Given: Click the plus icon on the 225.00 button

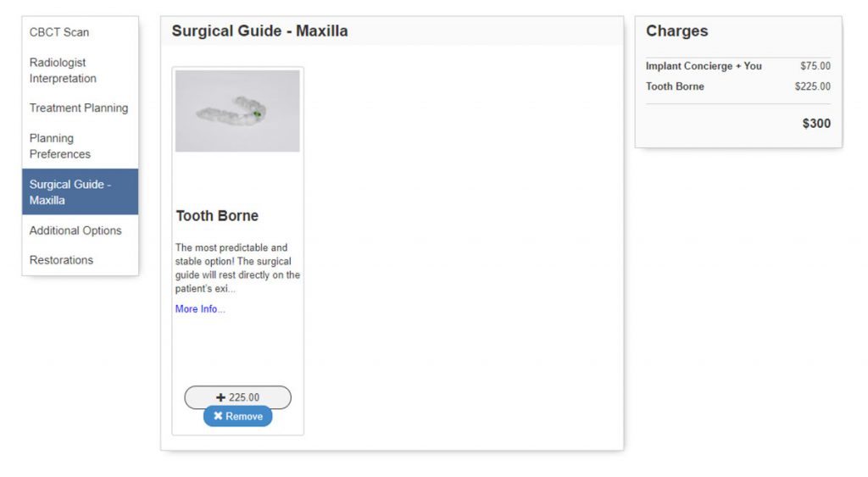Looking at the screenshot, I should pyautogui.click(x=221, y=397).
